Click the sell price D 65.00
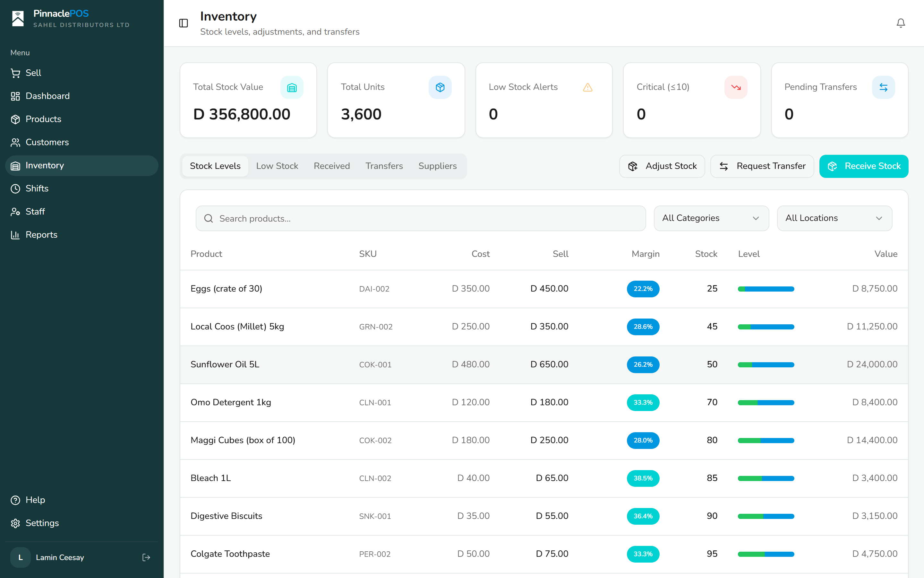 coord(552,478)
